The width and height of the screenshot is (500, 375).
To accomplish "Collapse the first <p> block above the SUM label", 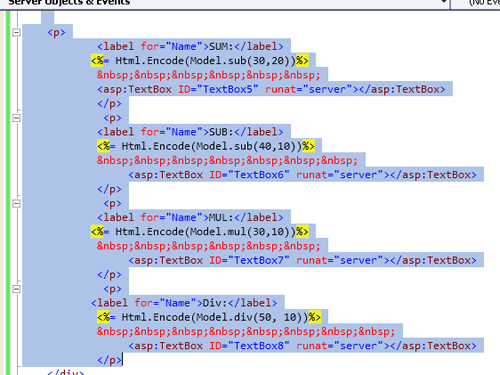I will click(16, 33).
